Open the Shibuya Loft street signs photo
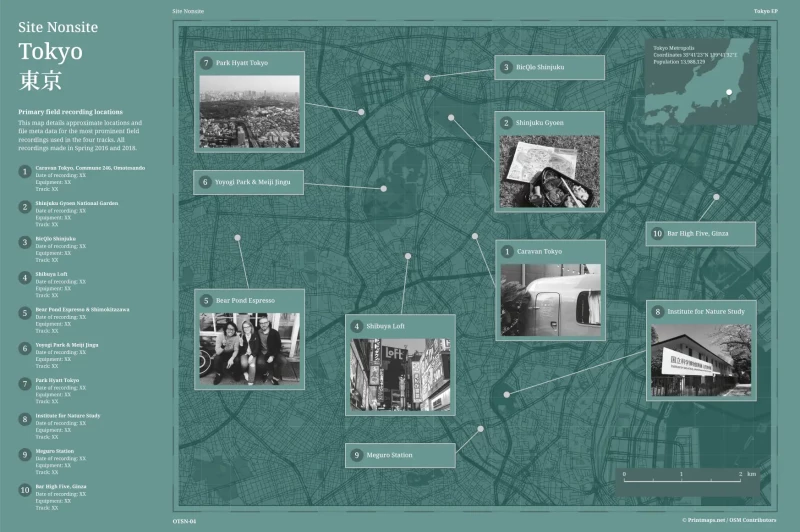Screen dimensions: 800x532 point(400,375)
